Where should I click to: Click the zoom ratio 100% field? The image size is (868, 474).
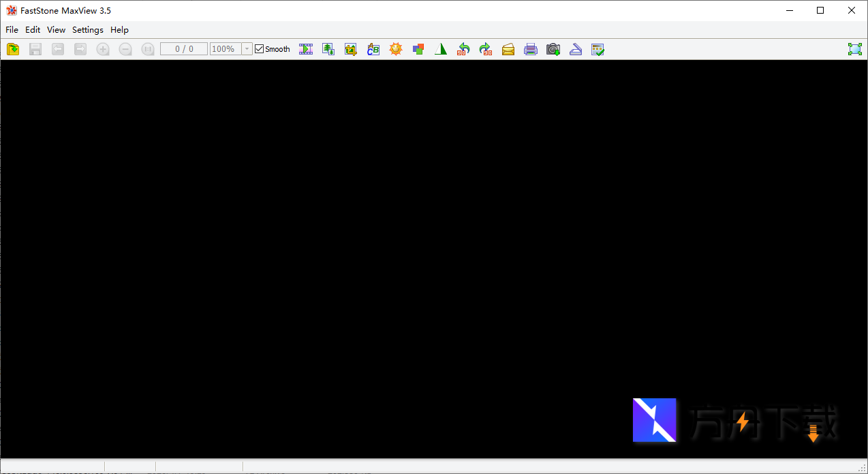click(225, 48)
